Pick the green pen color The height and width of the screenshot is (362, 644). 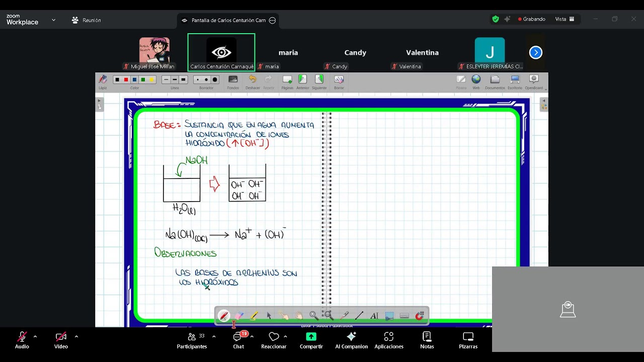143,79
